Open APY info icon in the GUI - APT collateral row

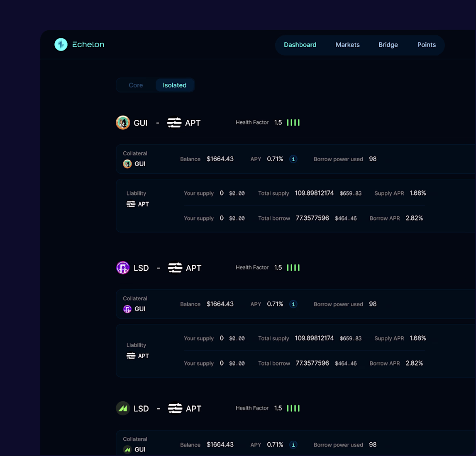pyautogui.click(x=293, y=159)
